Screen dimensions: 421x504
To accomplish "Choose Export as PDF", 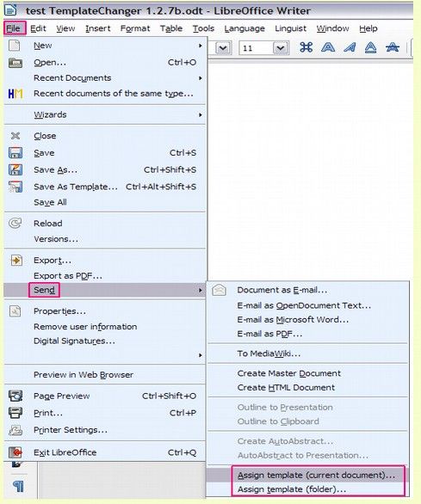I will (68, 276).
